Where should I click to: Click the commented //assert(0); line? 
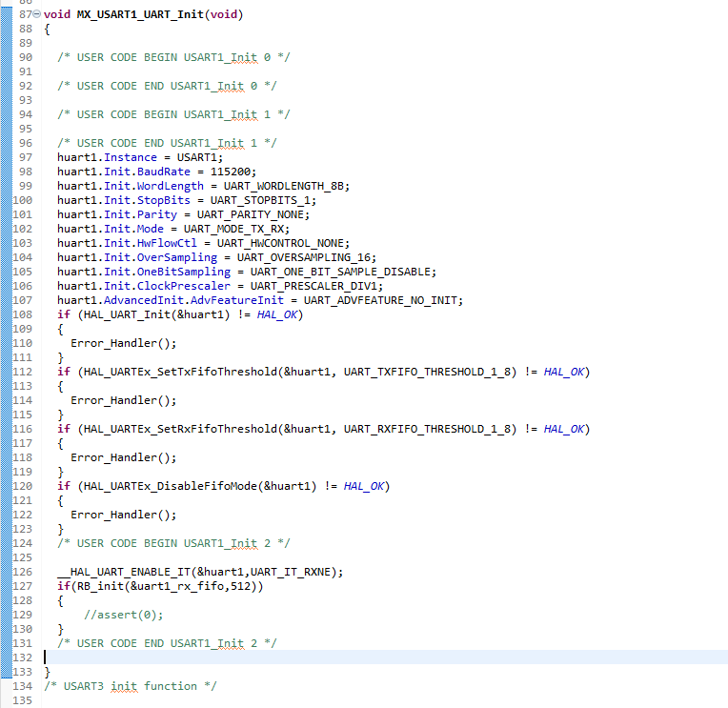coord(124,616)
